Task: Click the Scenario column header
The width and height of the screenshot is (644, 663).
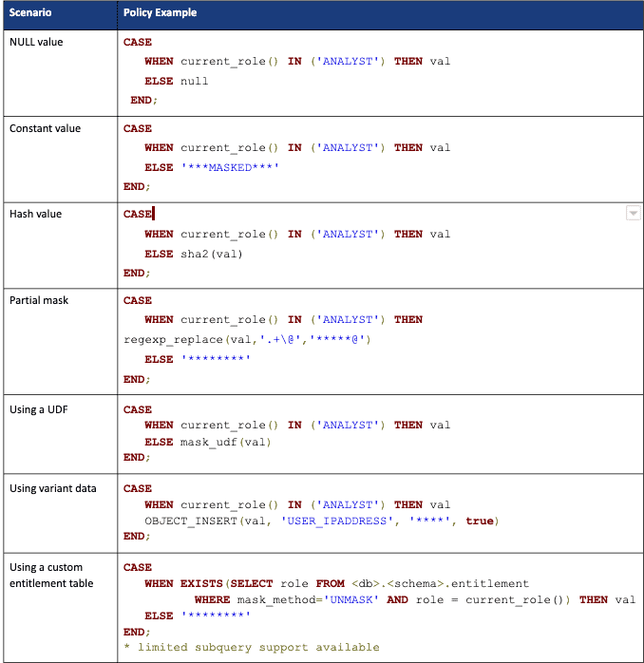Action: (30, 14)
